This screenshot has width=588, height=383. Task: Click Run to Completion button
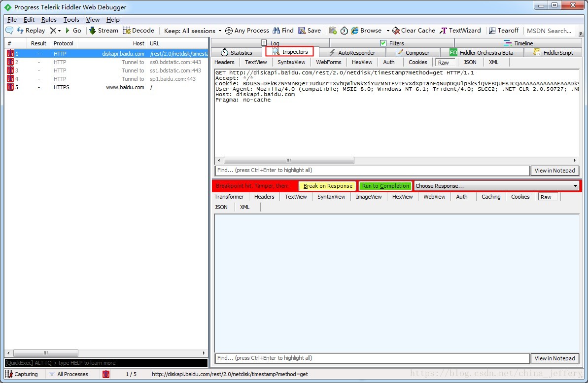coord(385,186)
